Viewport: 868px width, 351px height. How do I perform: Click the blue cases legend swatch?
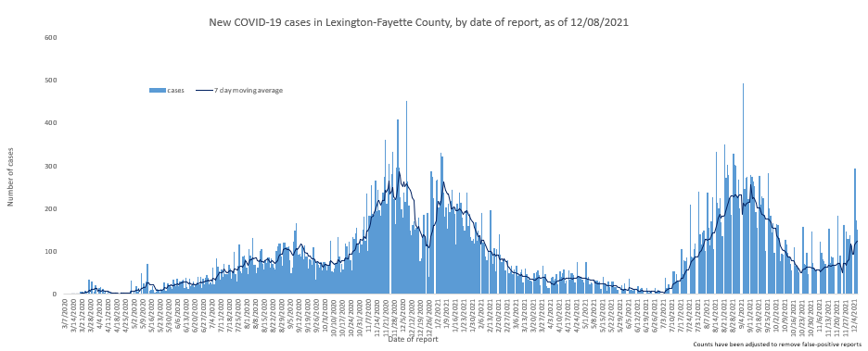coord(158,91)
